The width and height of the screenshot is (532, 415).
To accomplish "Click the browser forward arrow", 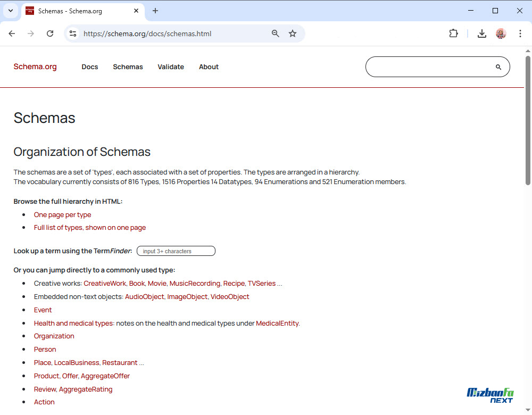I will coord(31,34).
